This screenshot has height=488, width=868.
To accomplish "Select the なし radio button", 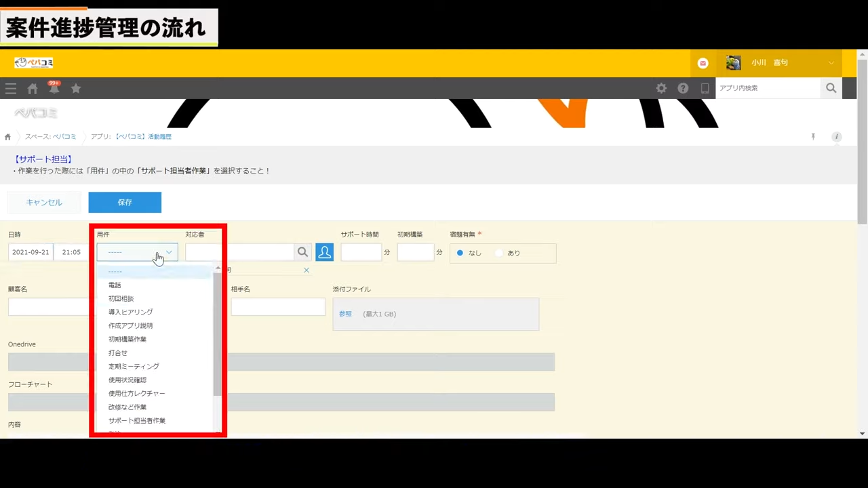I will (x=460, y=253).
